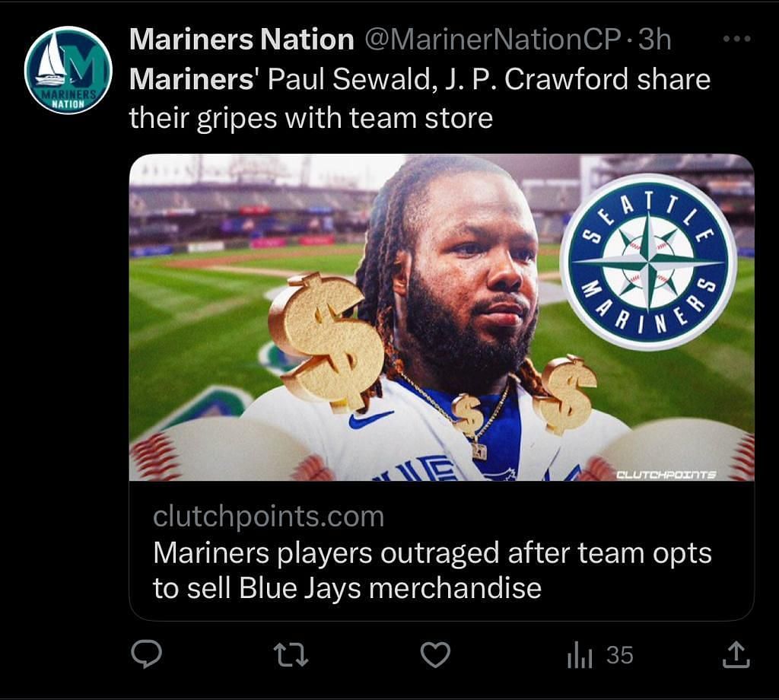779x700 pixels.
Task: Select the Mariners Nation display name
Action: pos(241,39)
